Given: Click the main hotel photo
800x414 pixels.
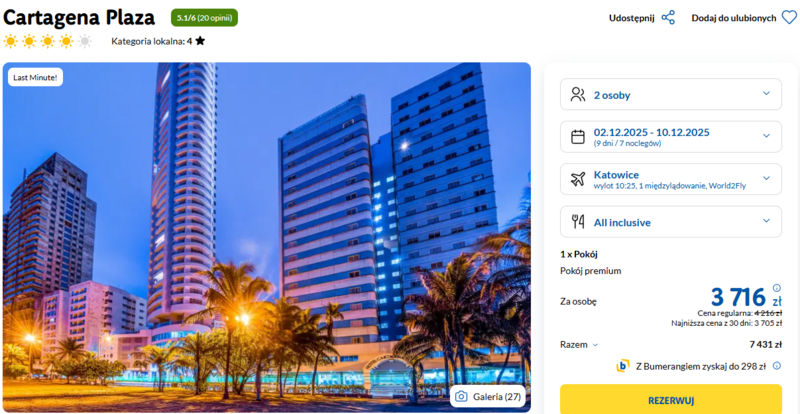Looking at the screenshot, I should (266, 237).
